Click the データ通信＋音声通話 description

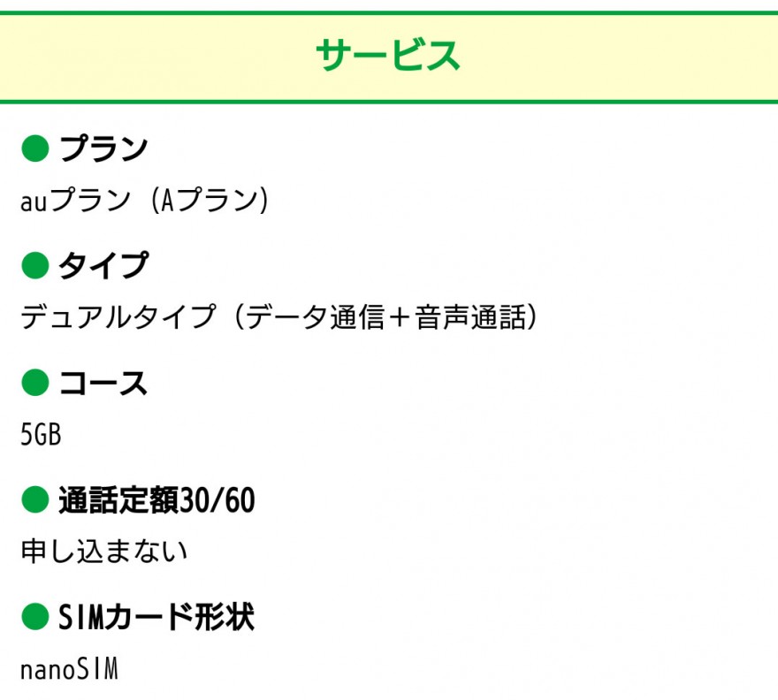[x=385, y=317]
